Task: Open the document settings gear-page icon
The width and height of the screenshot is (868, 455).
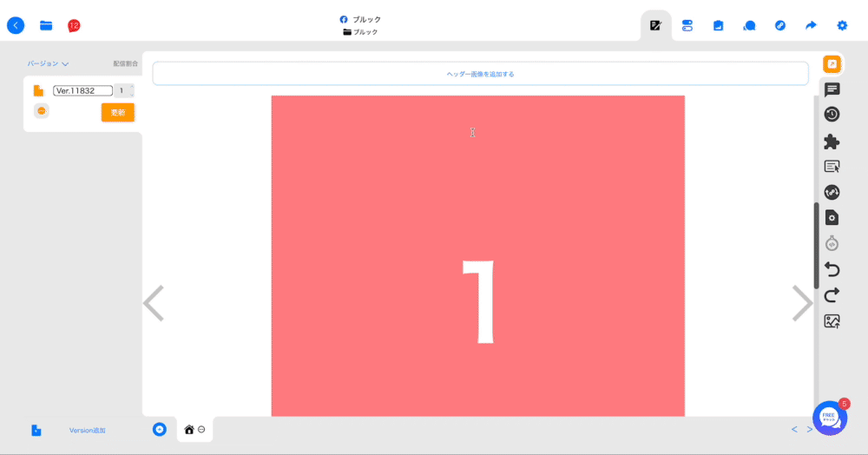Action: pos(832,218)
